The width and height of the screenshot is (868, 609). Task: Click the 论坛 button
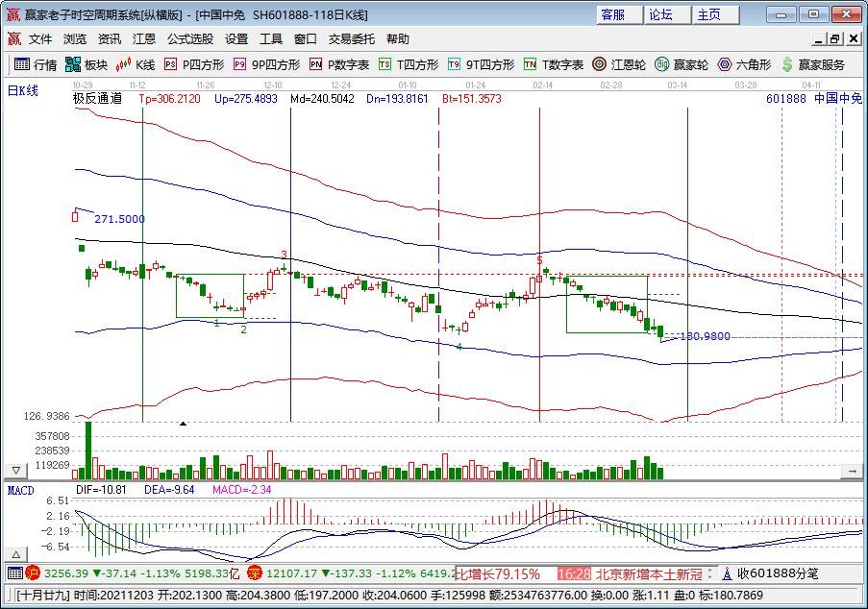[x=667, y=15]
